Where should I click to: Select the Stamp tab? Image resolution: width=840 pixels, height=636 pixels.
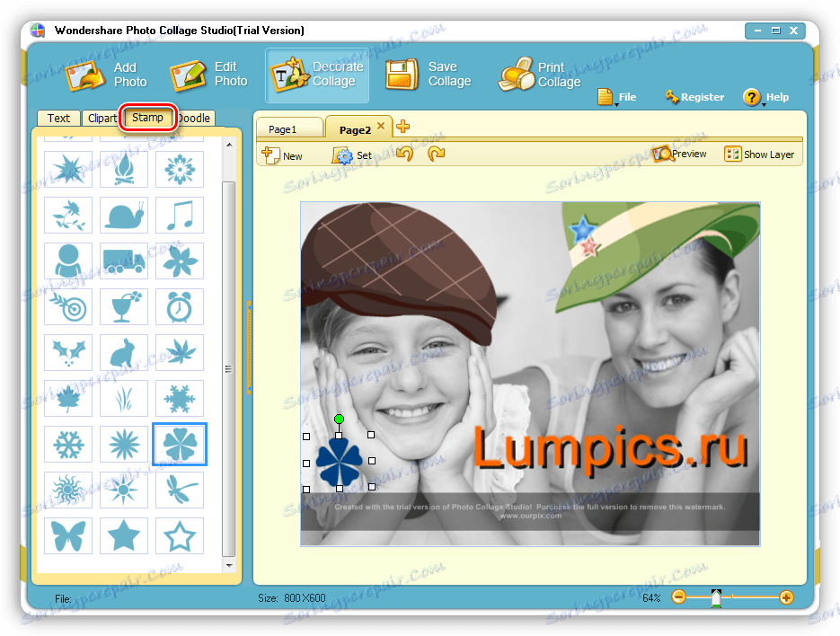coord(148,118)
